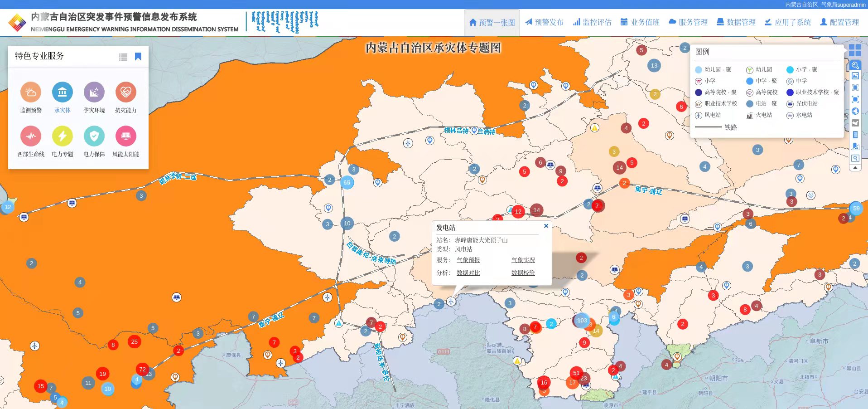Image resolution: width=868 pixels, height=409 pixels.
Task: Open the 电力专题 lightning icon
Action: (x=63, y=136)
